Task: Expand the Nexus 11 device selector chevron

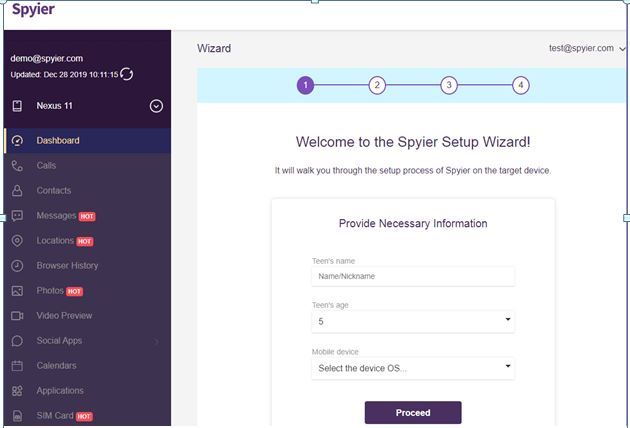Action: 156,106
